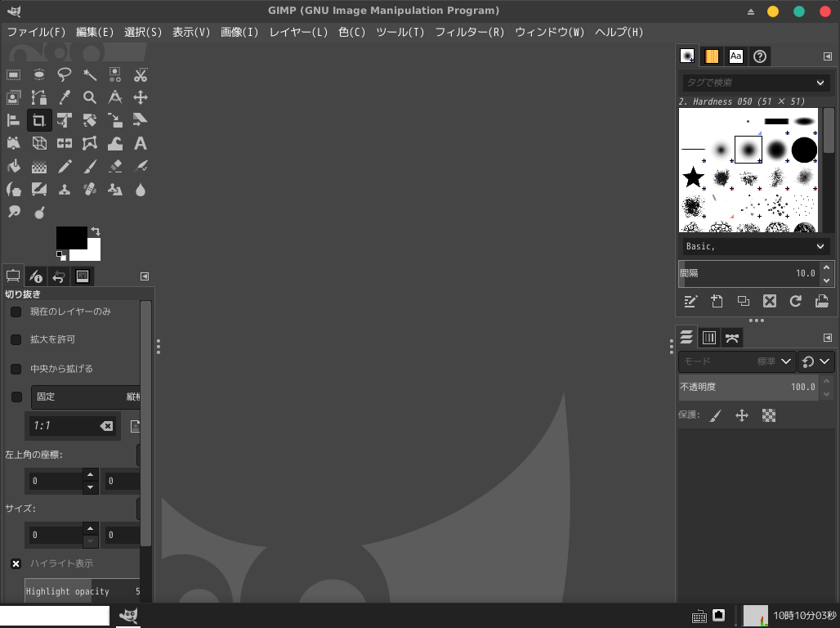The width and height of the screenshot is (840, 628).
Task: Toggle lock position and size icon
Action: [x=742, y=415]
